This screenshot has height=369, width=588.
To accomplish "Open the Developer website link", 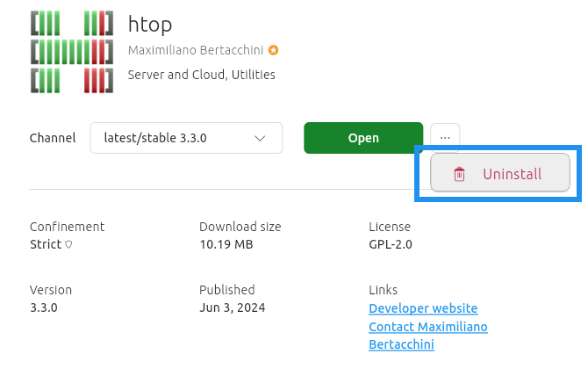I will click(x=423, y=308).
